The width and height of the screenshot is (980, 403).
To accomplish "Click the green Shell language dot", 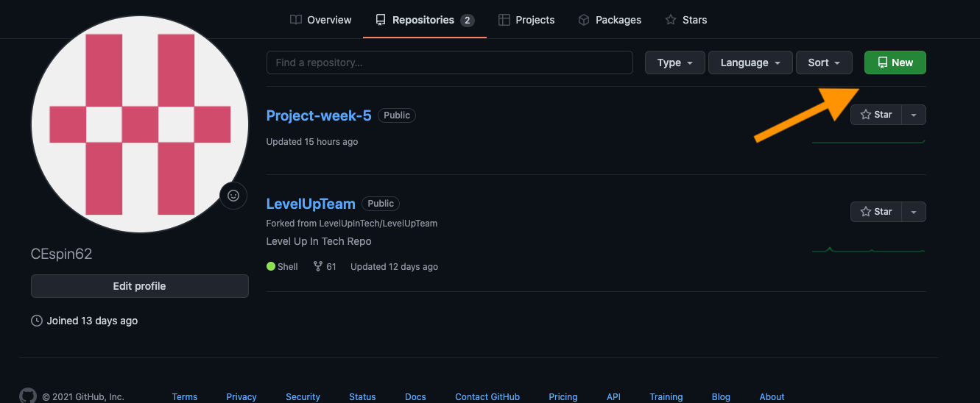I will click(271, 266).
